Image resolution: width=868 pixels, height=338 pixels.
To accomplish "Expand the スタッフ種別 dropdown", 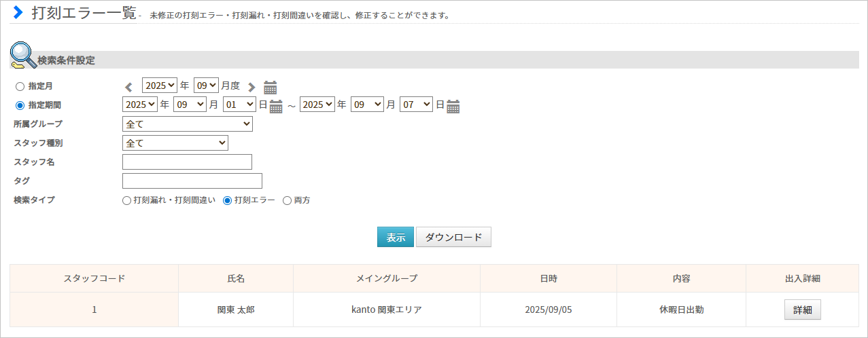I will (x=175, y=143).
